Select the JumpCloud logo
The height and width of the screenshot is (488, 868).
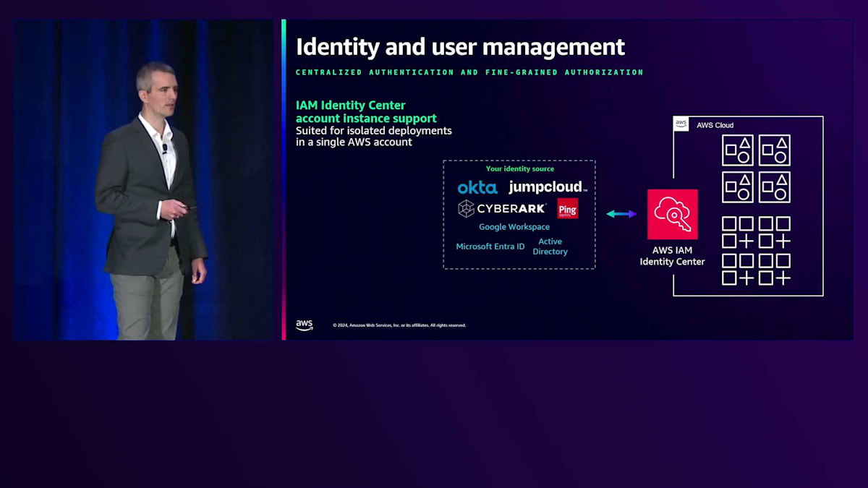[x=548, y=187]
